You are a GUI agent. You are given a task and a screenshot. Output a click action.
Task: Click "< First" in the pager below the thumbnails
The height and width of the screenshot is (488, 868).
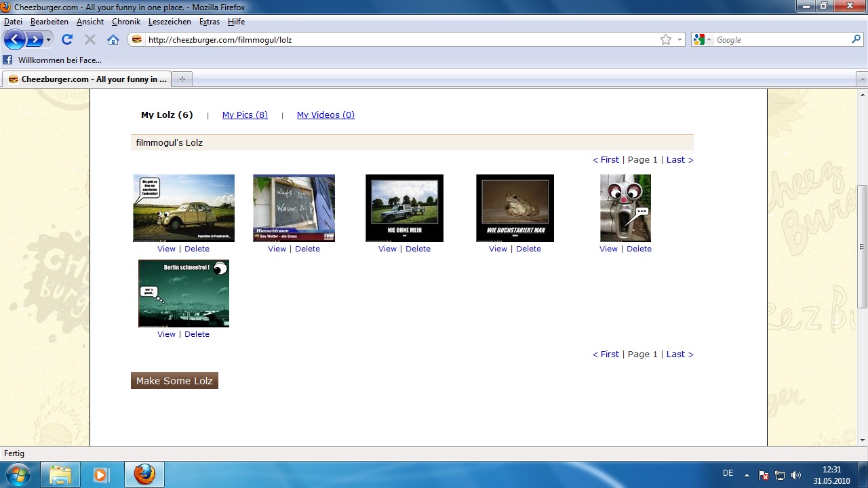[x=606, y=354]
